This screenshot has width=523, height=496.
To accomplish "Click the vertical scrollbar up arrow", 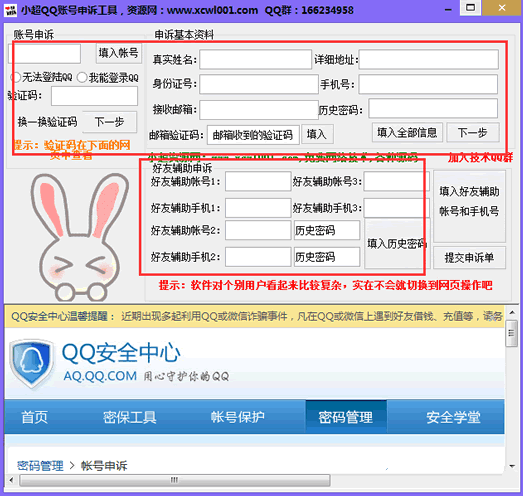I will pyautogui.click(x=512, y=312).
